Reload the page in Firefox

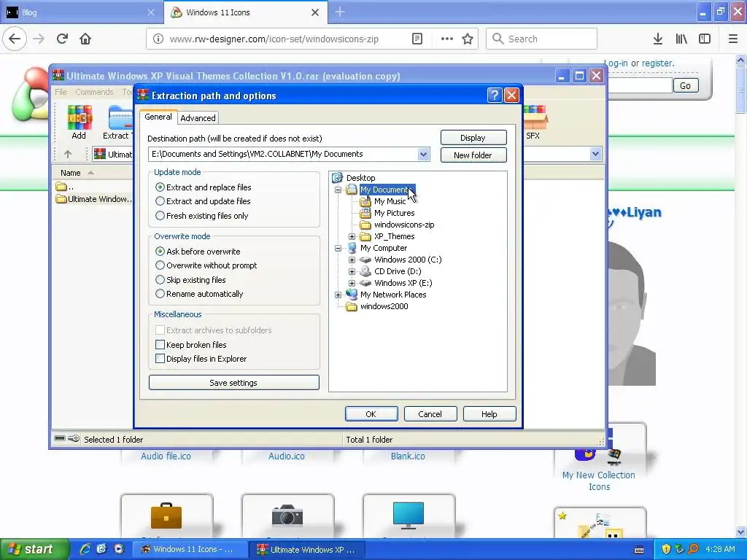point(62,39)
